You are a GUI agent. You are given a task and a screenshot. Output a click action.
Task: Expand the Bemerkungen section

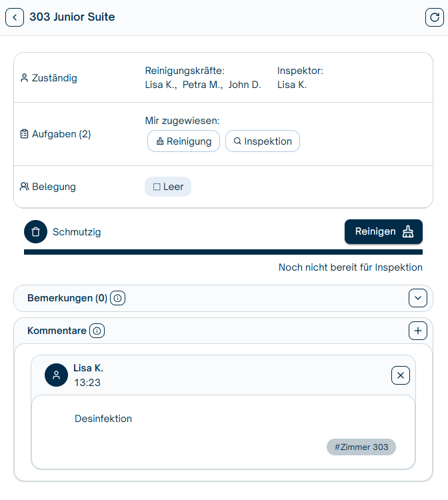click(x=418, y=299)
